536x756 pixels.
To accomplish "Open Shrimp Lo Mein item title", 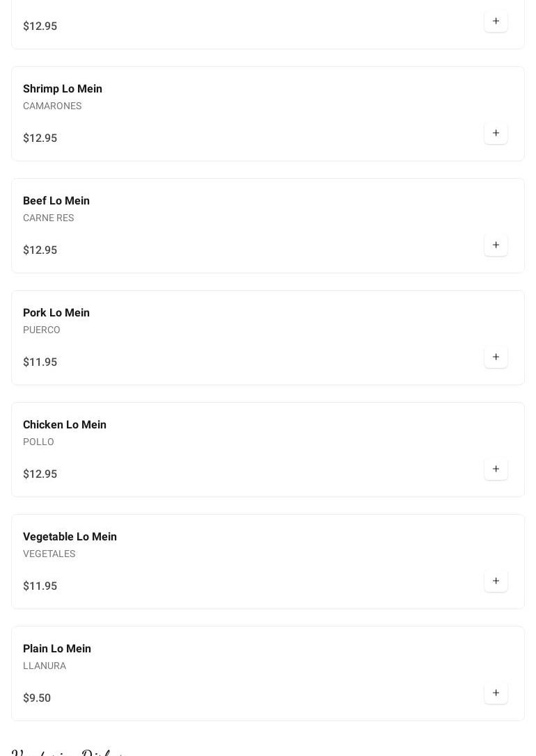I will point(63,89).
